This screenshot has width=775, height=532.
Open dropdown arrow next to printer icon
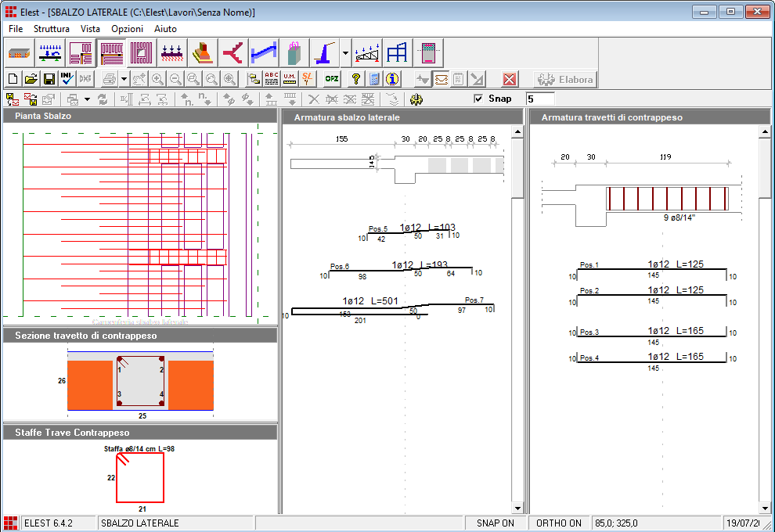pos(124,80)
